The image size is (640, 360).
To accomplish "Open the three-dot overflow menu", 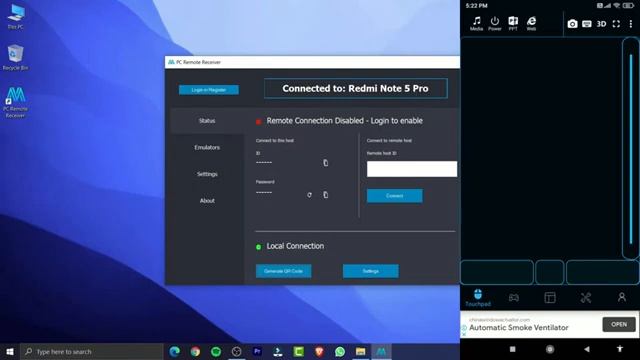I will [x=631, y=24].
